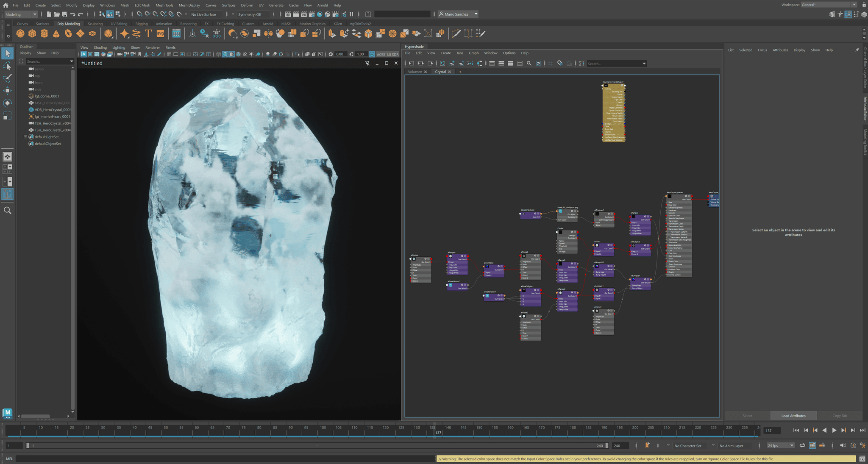Select the Type tool from the shelf
Image resolution: width=868 pixels, height=464 pixels.
point(147,33)
